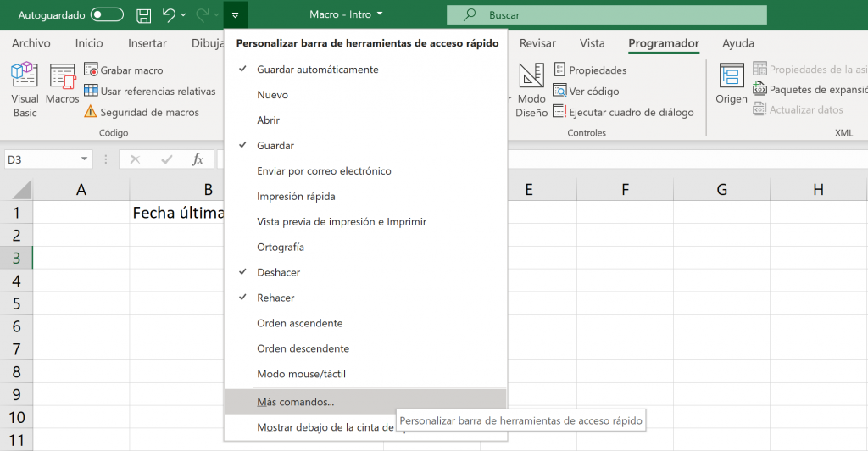Uncheck Rehacer in the menu
The image size is (868, 451).
[x=365, y=298]
